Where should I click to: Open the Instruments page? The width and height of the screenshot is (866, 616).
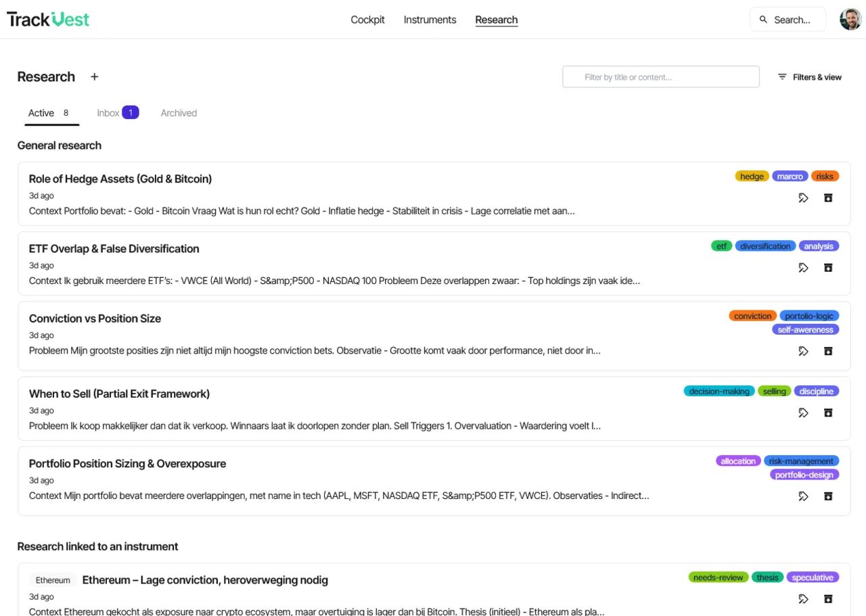click(x=430, y=20)
